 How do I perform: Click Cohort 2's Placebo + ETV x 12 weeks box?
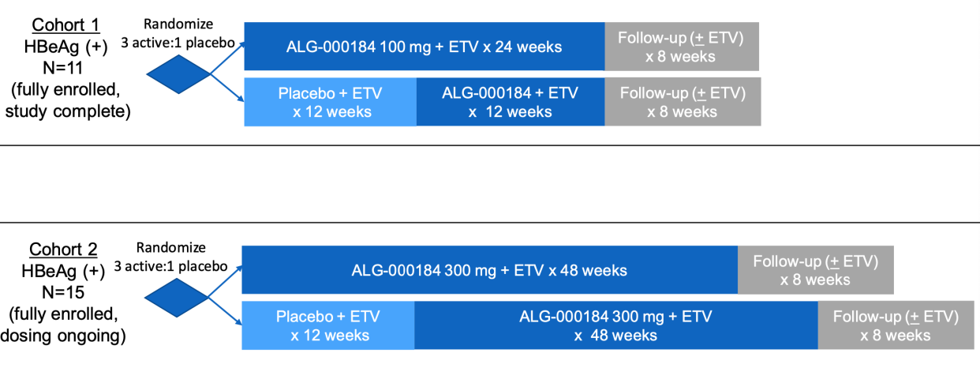pos(328,325)
